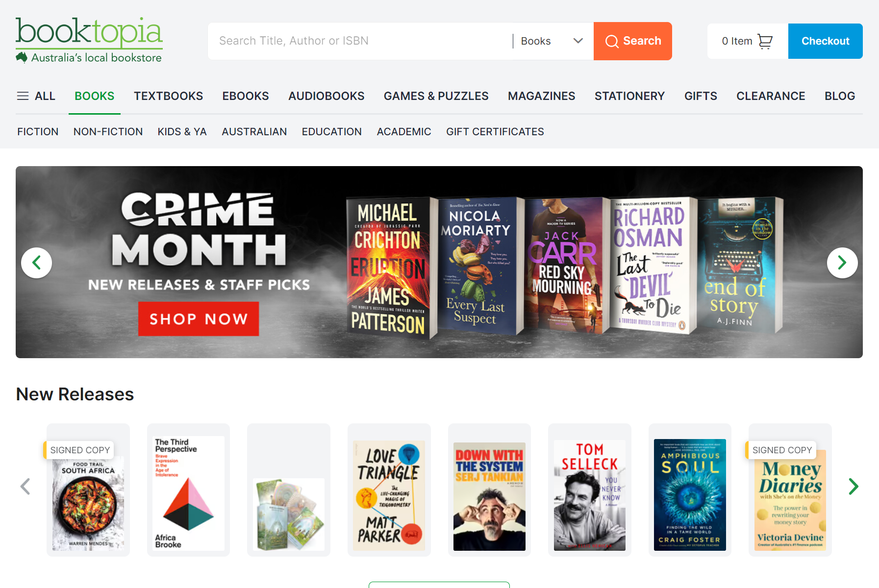Open the FICTION subcategory
The image size is (879, 588).
(38, 132)
